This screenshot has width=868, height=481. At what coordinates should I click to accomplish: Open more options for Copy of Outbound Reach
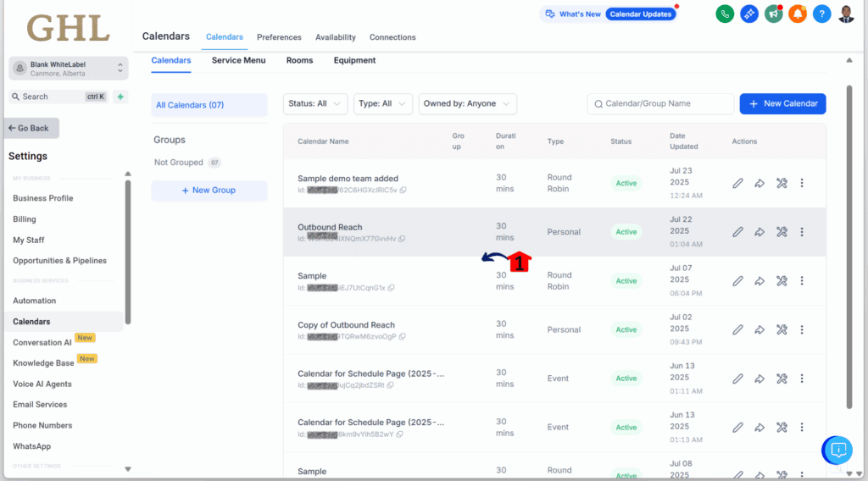[802, 329]
